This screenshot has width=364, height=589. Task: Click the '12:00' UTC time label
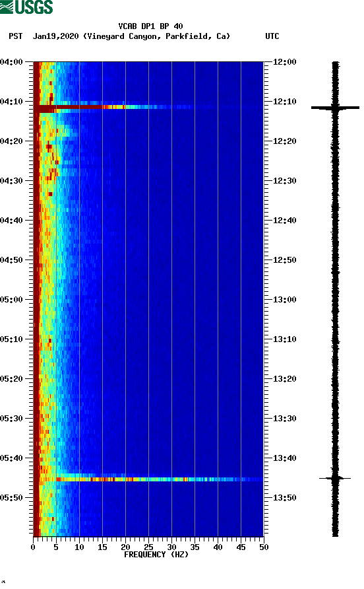point(284,62)
